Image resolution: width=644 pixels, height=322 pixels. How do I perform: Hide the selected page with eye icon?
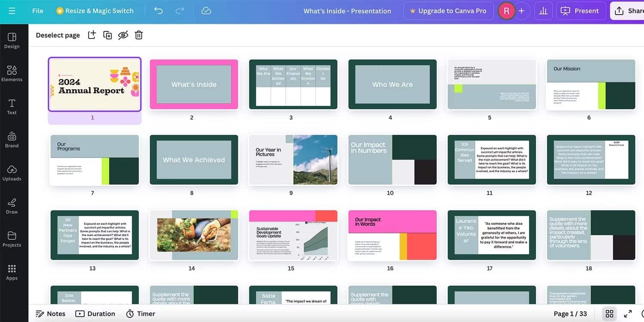[123, 35]
